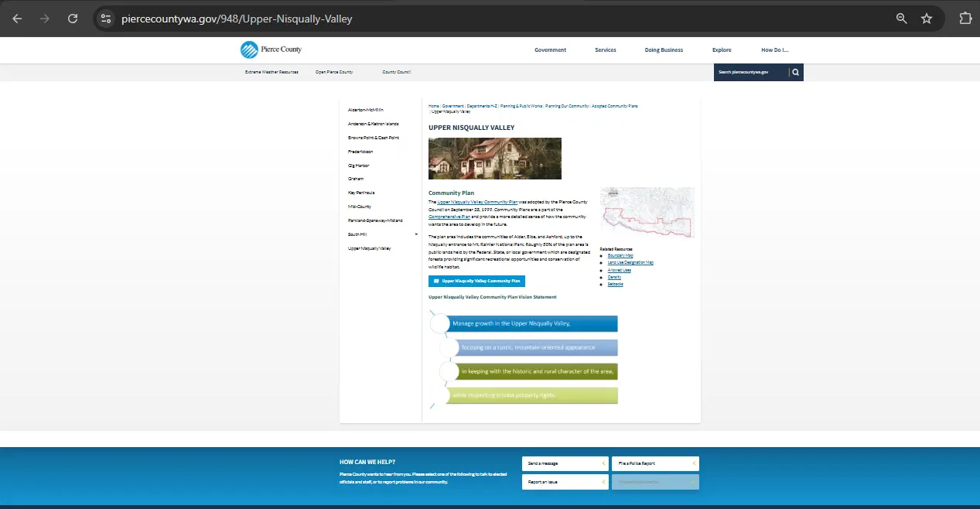This screenshot has width=980, height=509.
Task: Open the browser extensions puzzle icon
Action: [x=965, y=19]
